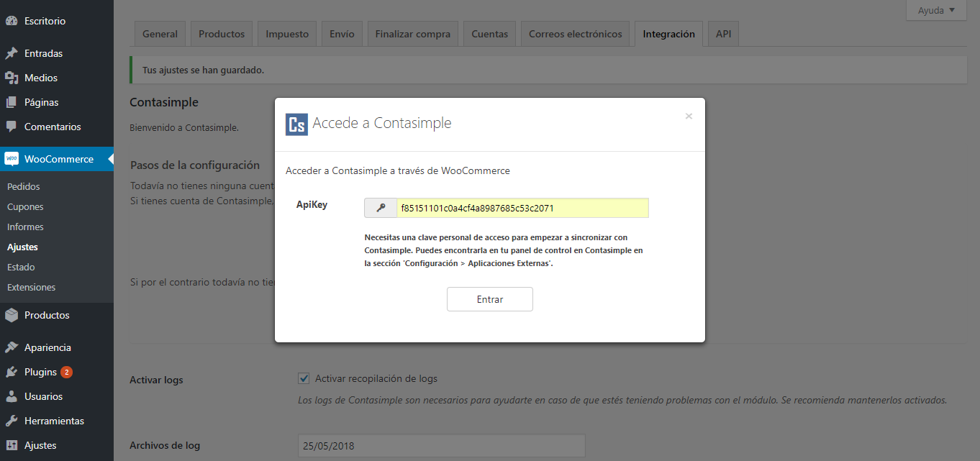Open the WooCommerce Ajustes submenu link
Image resolution: width=980 pixels, height=461 pixels.
click(x=22, y=247)
